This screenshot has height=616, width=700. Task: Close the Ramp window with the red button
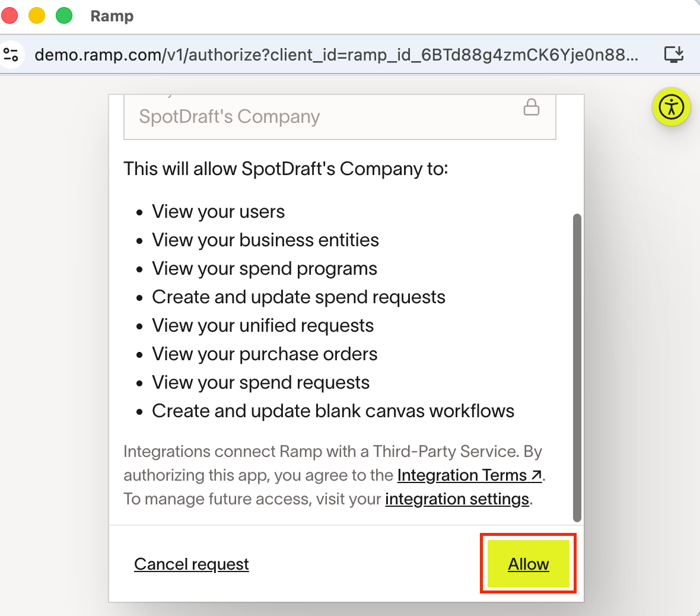10,16
